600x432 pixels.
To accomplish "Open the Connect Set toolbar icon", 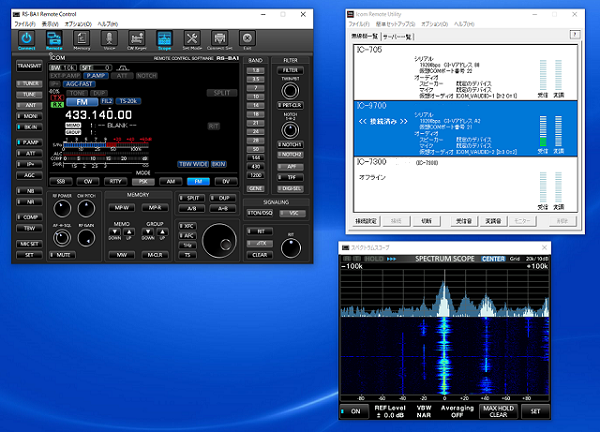I will 220,39.
